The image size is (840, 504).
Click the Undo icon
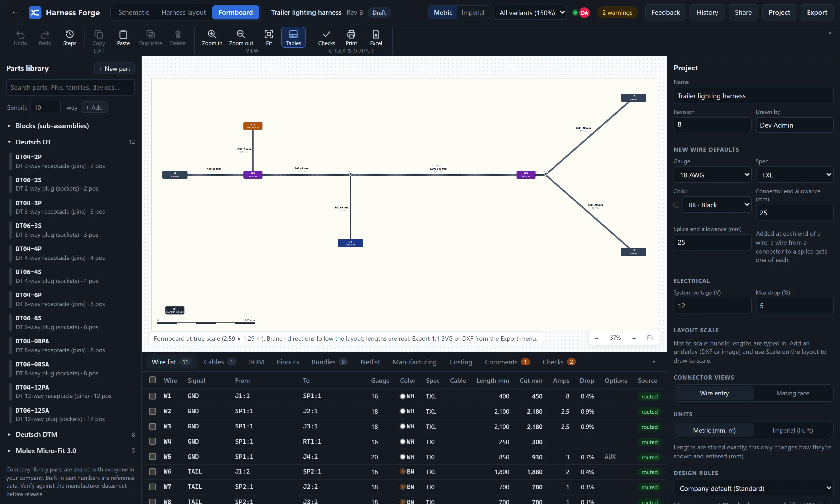pyautogui.click(x=20, y=34)
